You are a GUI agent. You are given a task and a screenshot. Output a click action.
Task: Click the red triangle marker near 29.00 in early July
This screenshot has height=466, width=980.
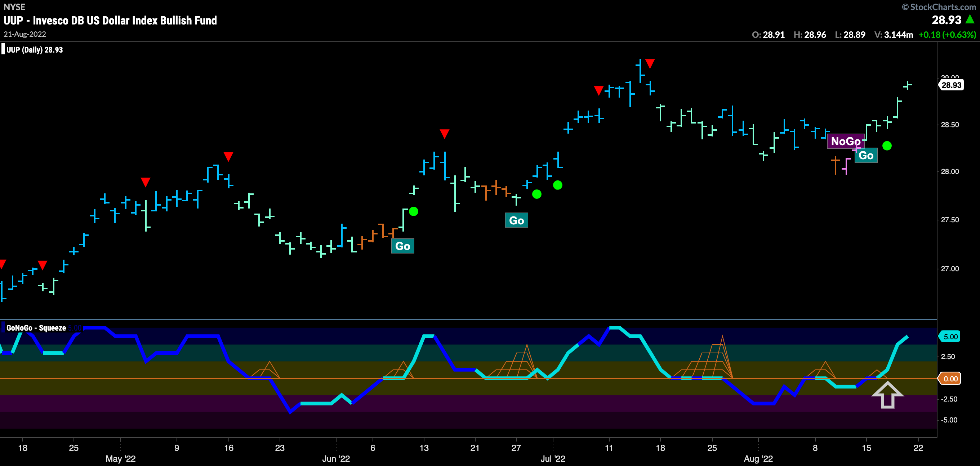[599, 90]
